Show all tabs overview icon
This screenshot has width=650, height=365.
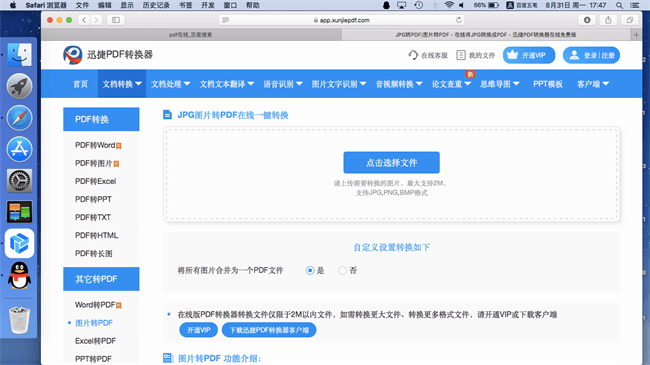coord(630,20)
